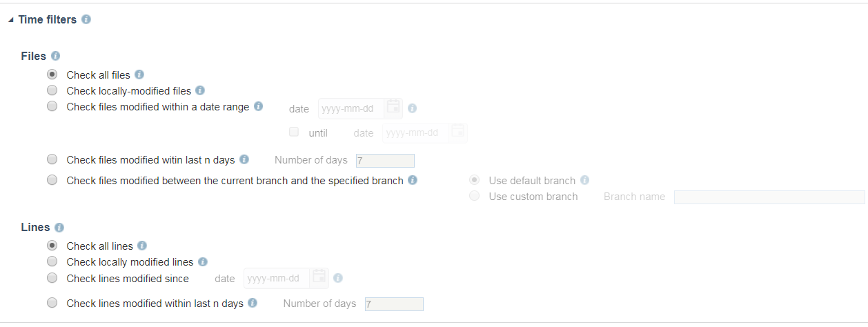This screenshot has width=868, height=327.
Task: Click Number of days field under Files
Action: [385, 161]
